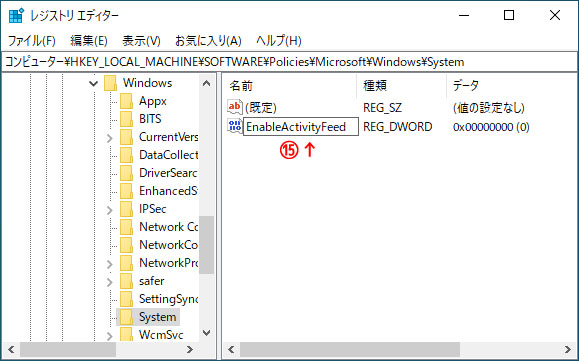Screen dimensions: 579x361
Task: Expand the WcmSvc key
Action: pos(109,336)
